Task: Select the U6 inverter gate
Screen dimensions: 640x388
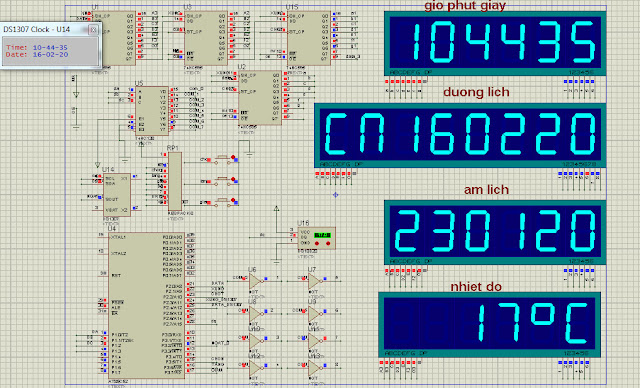Action: click(x=256, y=281)
